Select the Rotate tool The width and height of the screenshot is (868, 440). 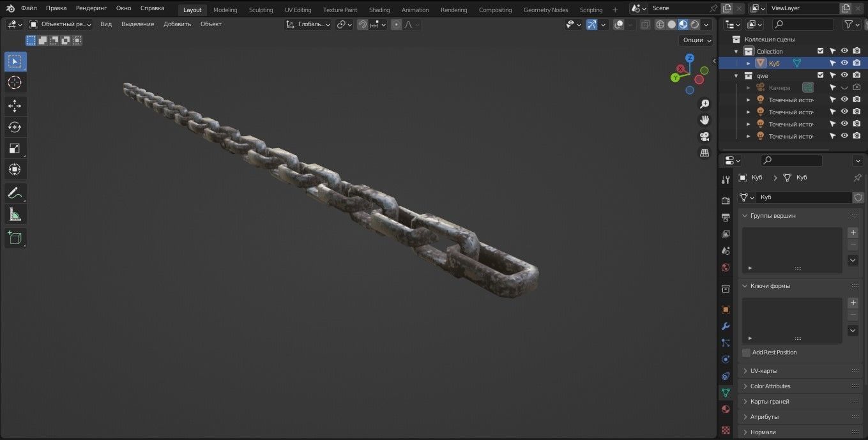click(x=15, y=127)
